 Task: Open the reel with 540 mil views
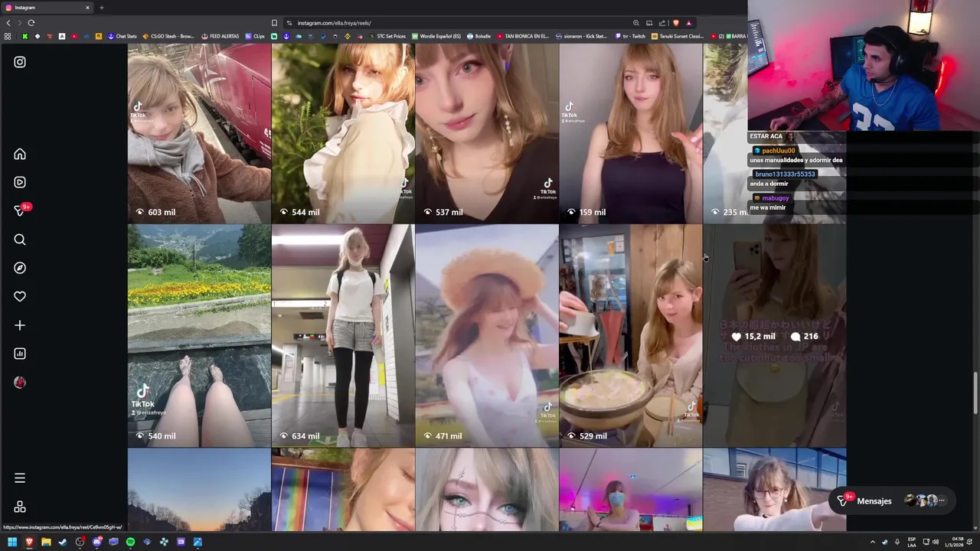[199, 335]
